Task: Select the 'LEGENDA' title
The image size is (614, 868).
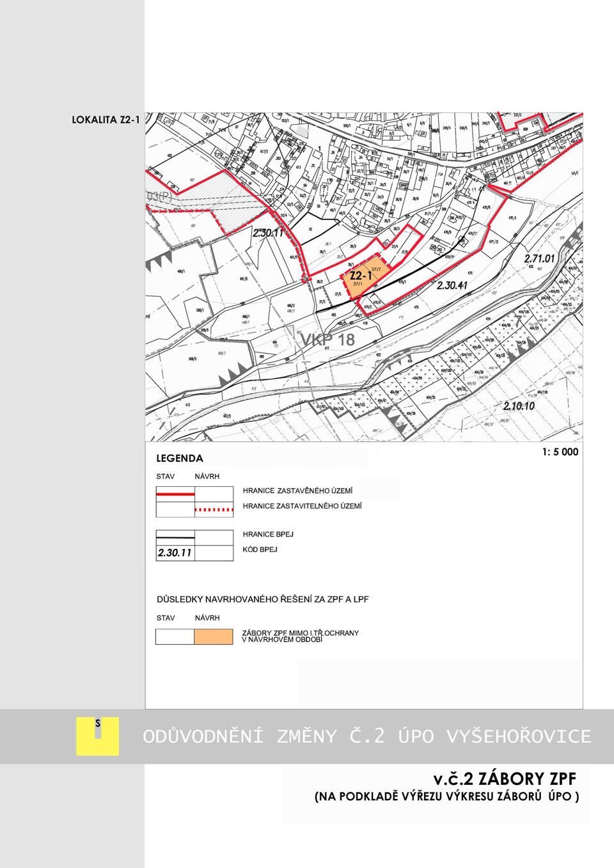Action: coord(180,459)
